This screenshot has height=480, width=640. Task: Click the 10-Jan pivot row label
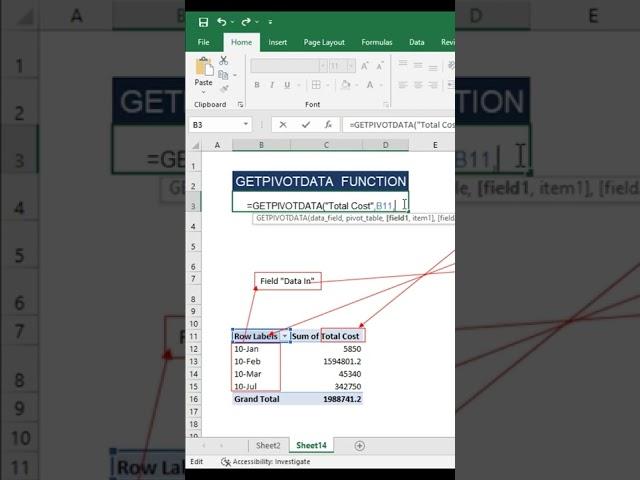(x=247, y=349)
